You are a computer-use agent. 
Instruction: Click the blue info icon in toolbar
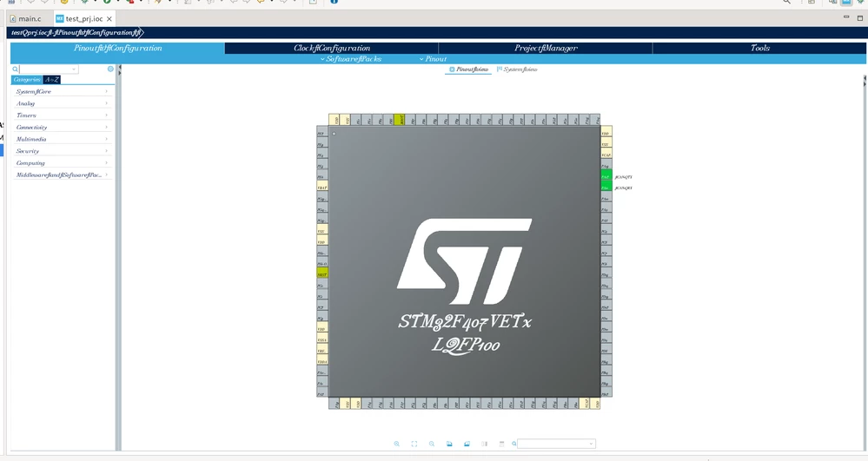pos(334,2)
